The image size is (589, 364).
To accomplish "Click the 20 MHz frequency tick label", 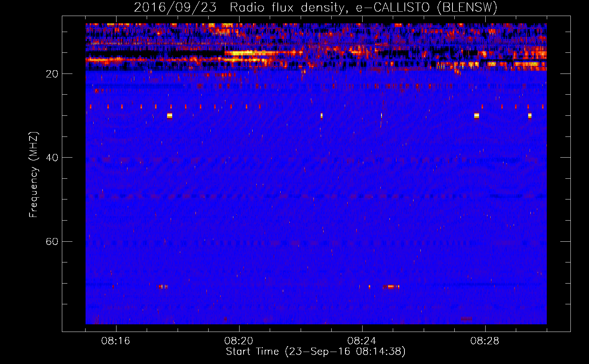I will click(52, 74).
